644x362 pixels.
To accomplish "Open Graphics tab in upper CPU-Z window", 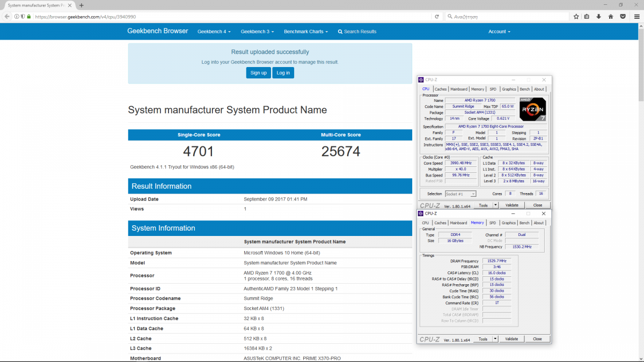I will click(509, 89).
